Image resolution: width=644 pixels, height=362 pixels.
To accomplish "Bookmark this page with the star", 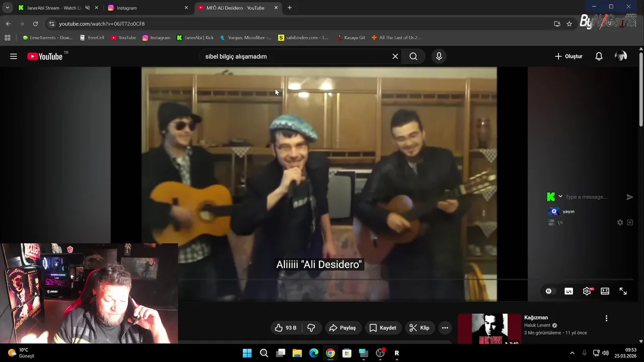I will (x=569, y=24).
